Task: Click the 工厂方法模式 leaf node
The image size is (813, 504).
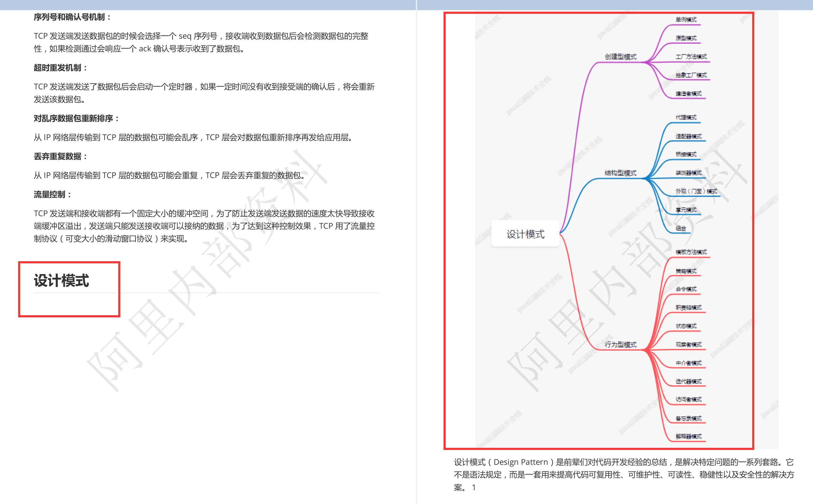Action: (x=691, y=57)
